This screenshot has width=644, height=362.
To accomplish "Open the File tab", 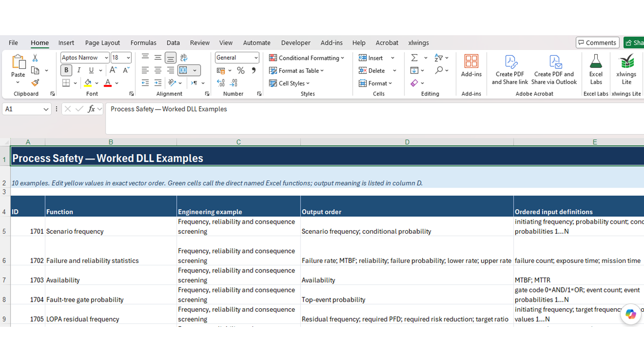I will (x=14, y=43).
